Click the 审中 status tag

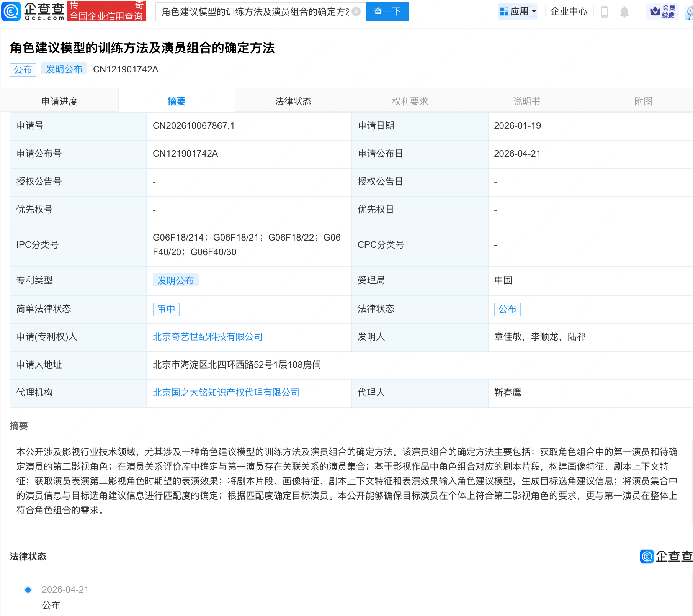coord(166,309)
